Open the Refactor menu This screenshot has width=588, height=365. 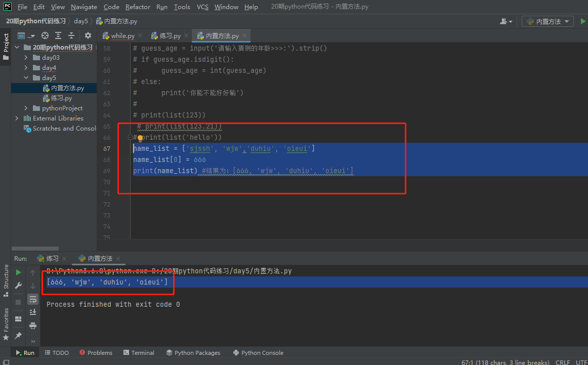pos(138,7)
